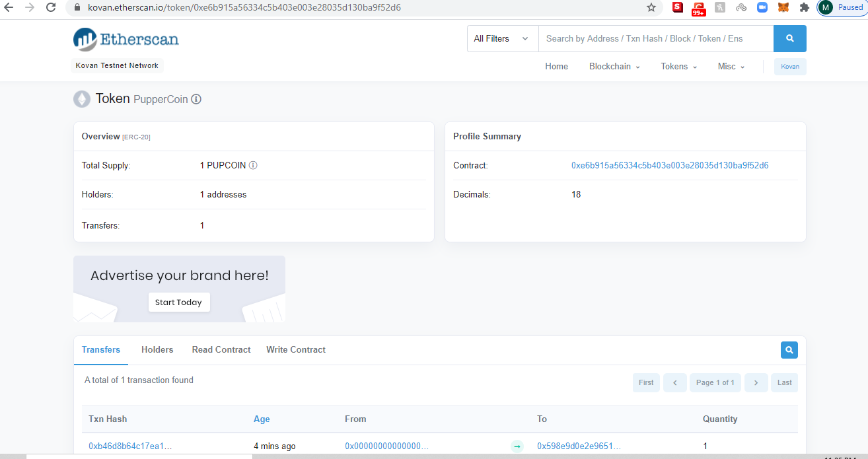The width and height of the screenshot is (868, 459).
Task: Click the search icon in Transfers panel
Action: [789, 350]
